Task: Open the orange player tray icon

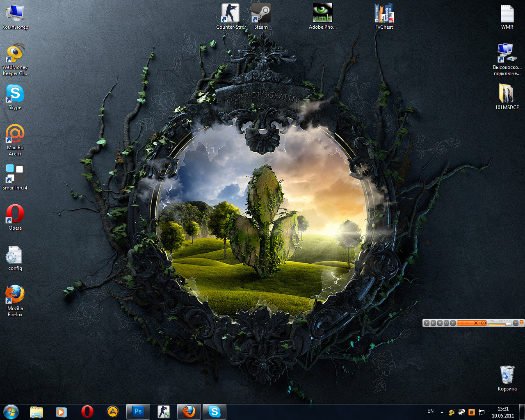Action: [x=472, y=412]
